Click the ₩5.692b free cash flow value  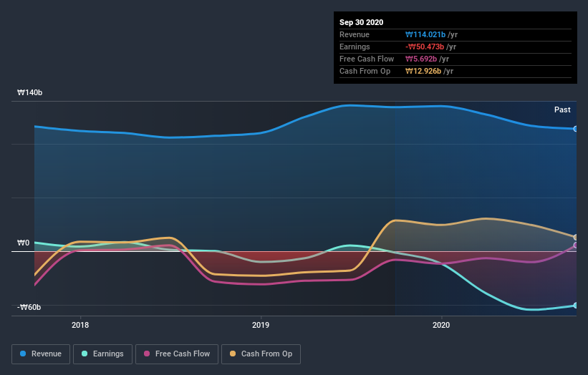point(421,59)
